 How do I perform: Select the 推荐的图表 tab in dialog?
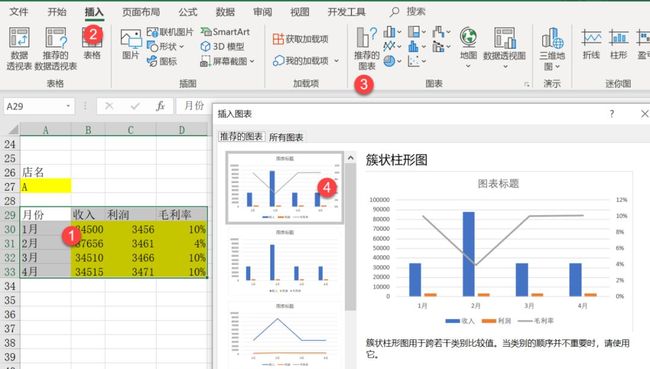point(241,136)
